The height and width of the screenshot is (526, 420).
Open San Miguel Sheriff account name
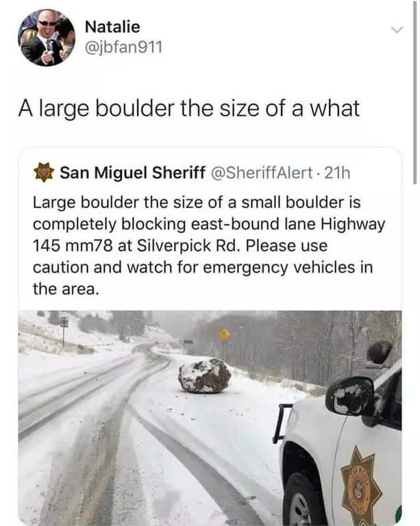point(132,173)
